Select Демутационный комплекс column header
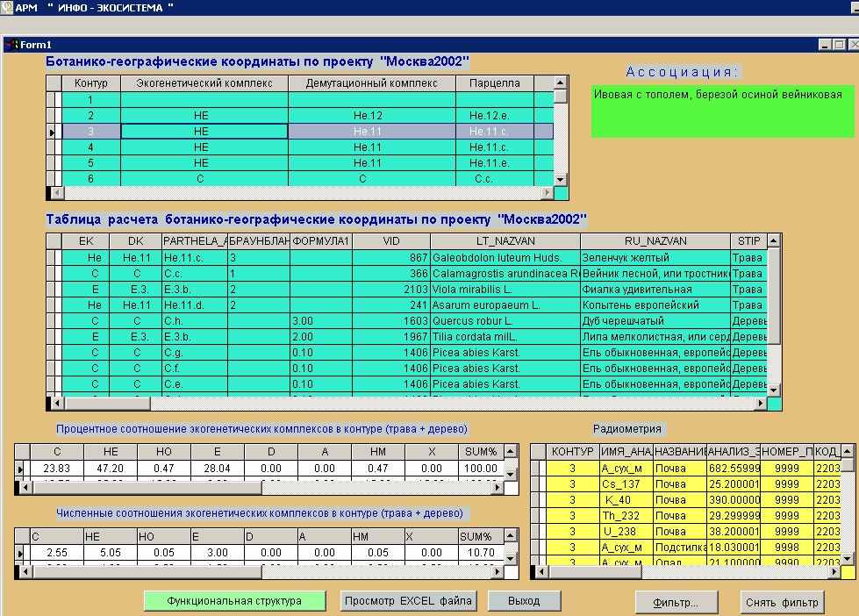This screenshot has width=859, height=616. click(x=372, y=83)
